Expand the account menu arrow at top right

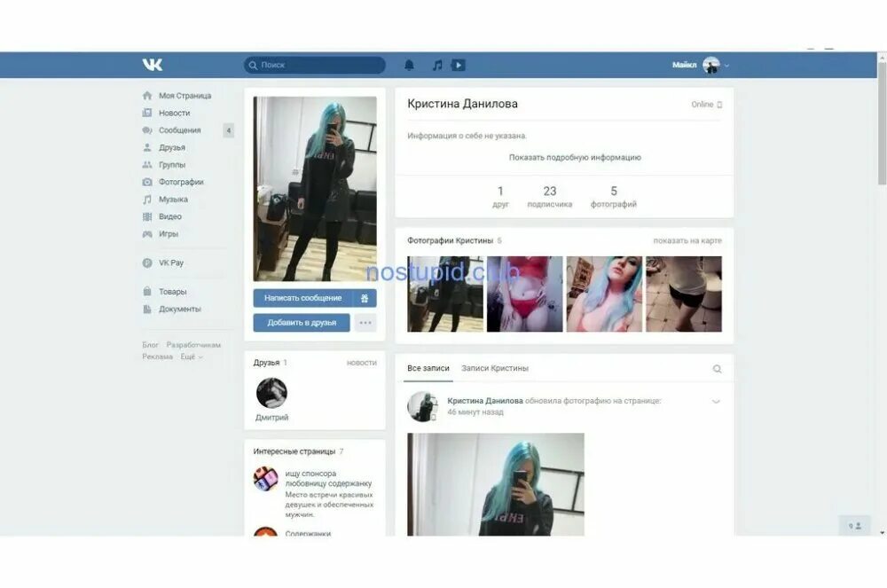[727, 66]
